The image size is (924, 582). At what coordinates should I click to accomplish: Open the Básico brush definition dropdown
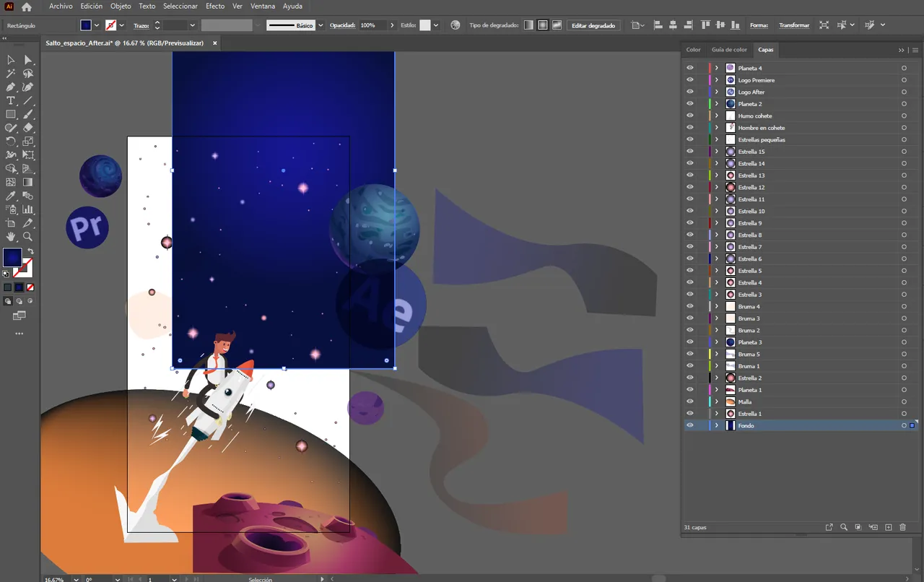point(321,25)
